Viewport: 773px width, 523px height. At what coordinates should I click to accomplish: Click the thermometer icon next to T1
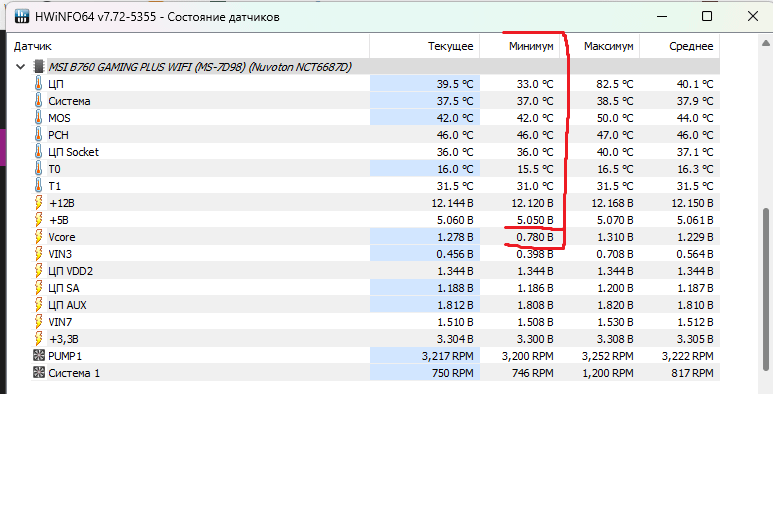click(38, 186)
